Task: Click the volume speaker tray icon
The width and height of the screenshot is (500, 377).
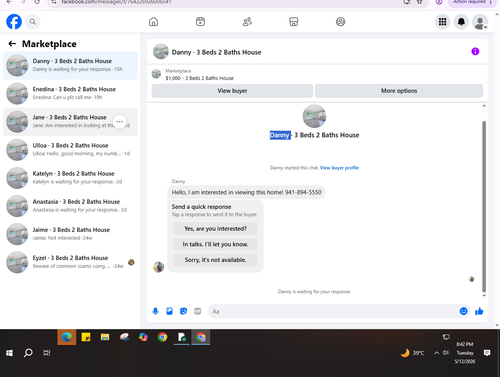Action: pyautogui.click(x=446, y=353)
